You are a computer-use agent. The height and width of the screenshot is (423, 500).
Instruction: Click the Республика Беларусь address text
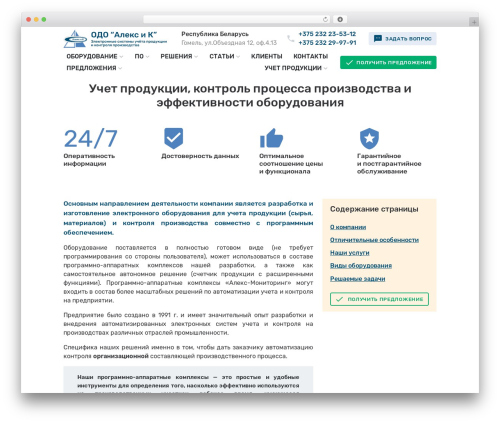coord(215,34)
